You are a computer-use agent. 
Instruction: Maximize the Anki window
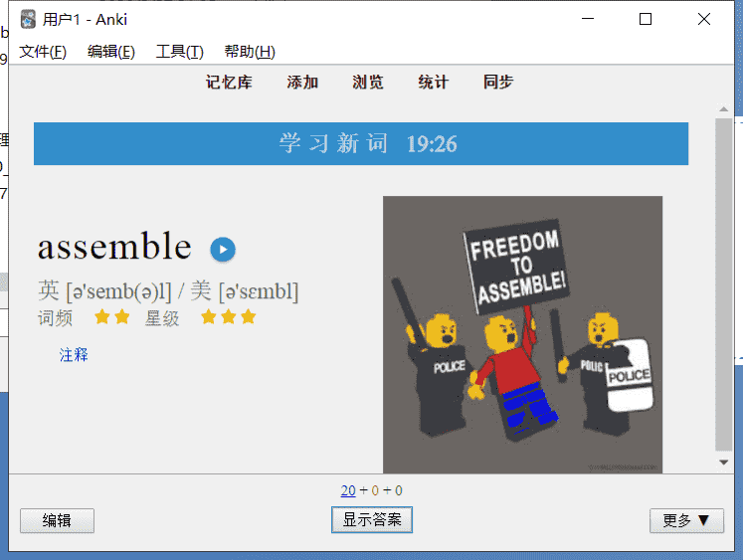click(x=646, y=19)
